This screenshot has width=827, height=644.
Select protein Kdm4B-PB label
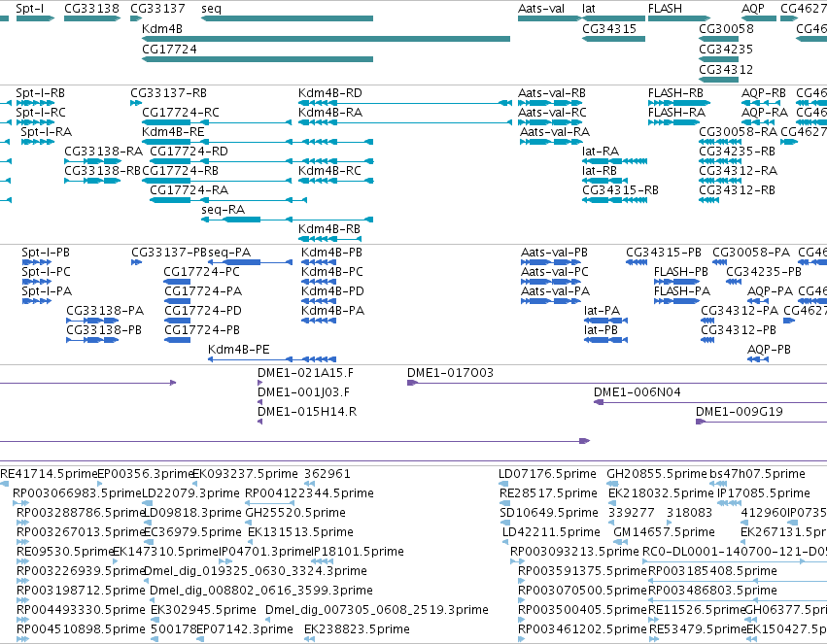coord(331,253)
